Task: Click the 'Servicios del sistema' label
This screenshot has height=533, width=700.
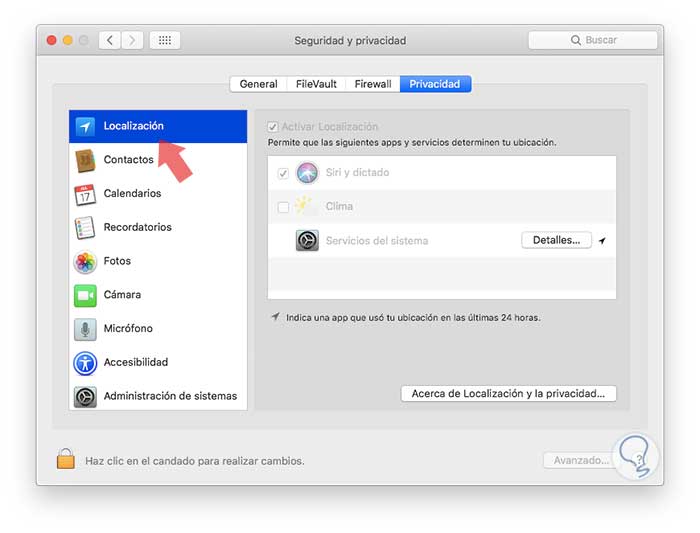Action: click(x=377, y=241)
